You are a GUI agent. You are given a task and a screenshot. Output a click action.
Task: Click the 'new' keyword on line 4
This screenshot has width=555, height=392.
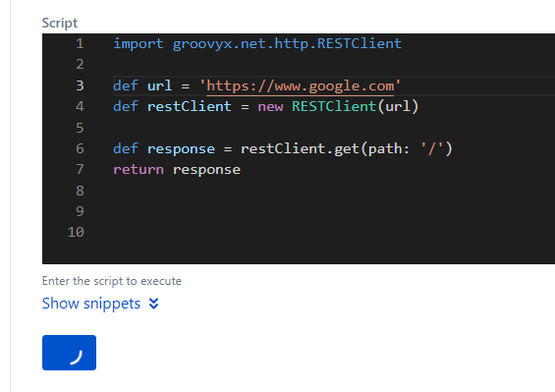pyautogui.click(x=270, y=106)
